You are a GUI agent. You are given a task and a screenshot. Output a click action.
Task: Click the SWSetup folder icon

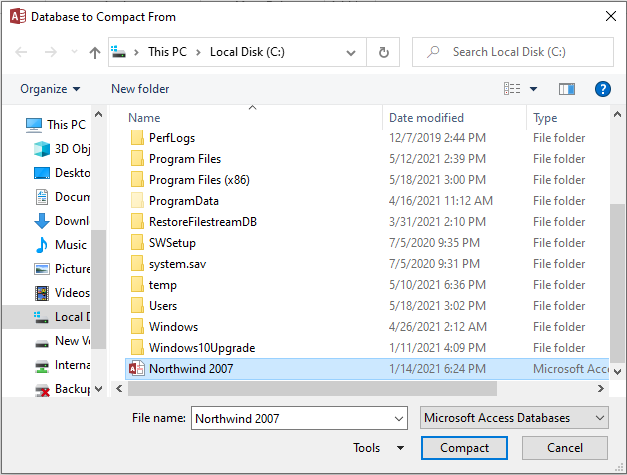tap(137, 243)
